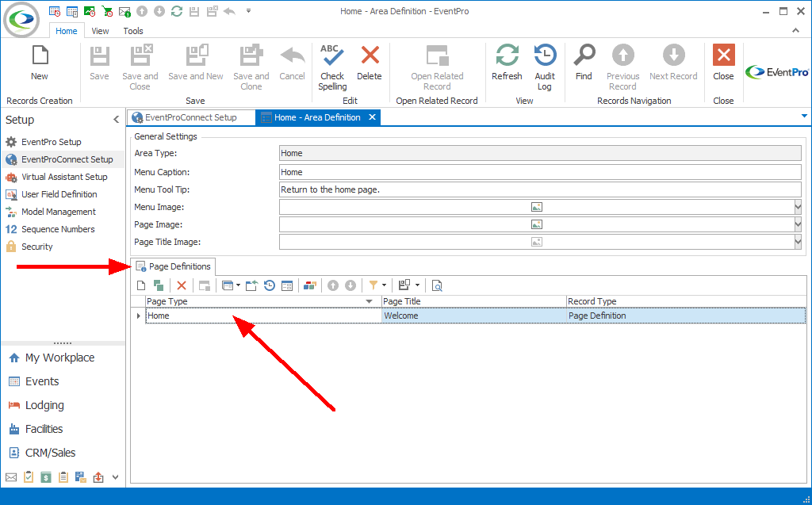Click the form layout icon in grid toolbar
812x505 pixels.
point(287,285)
